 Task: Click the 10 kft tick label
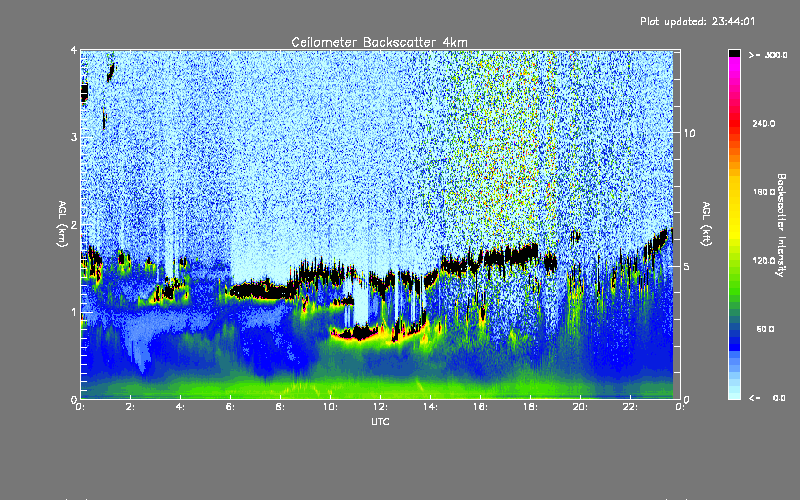point(689,133)
